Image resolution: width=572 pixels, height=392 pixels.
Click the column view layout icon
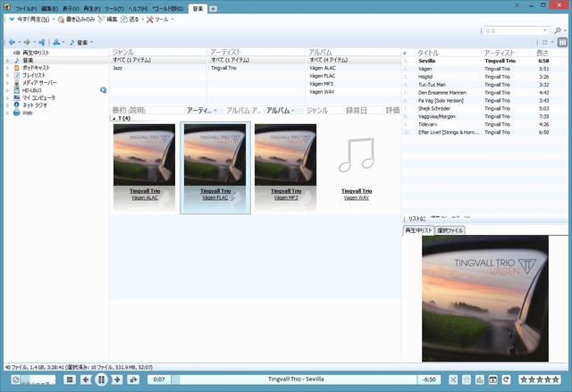563,42
